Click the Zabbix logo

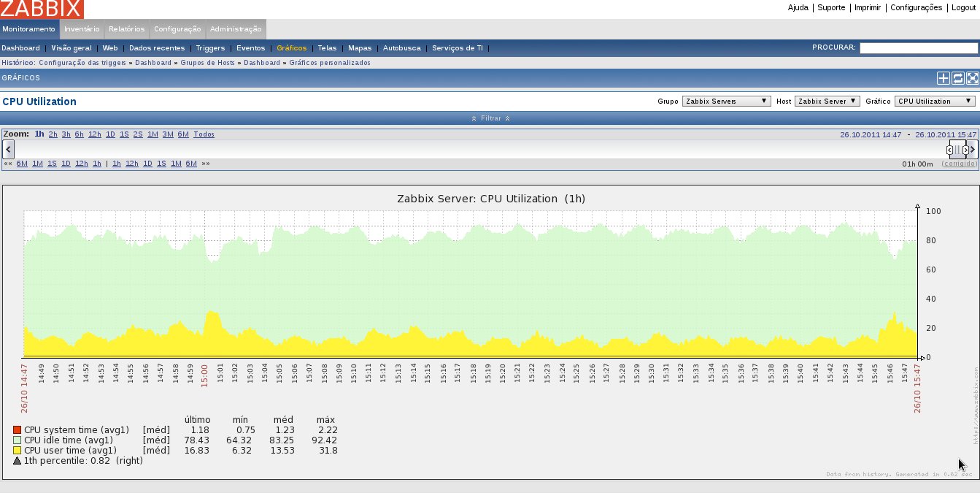pyautogui.click(x=42, y=9)
